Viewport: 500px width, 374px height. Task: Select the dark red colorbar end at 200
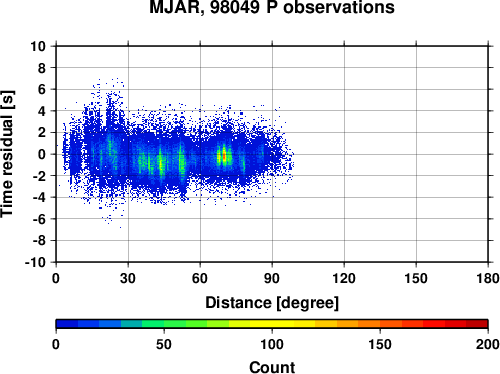click(477, 324)
